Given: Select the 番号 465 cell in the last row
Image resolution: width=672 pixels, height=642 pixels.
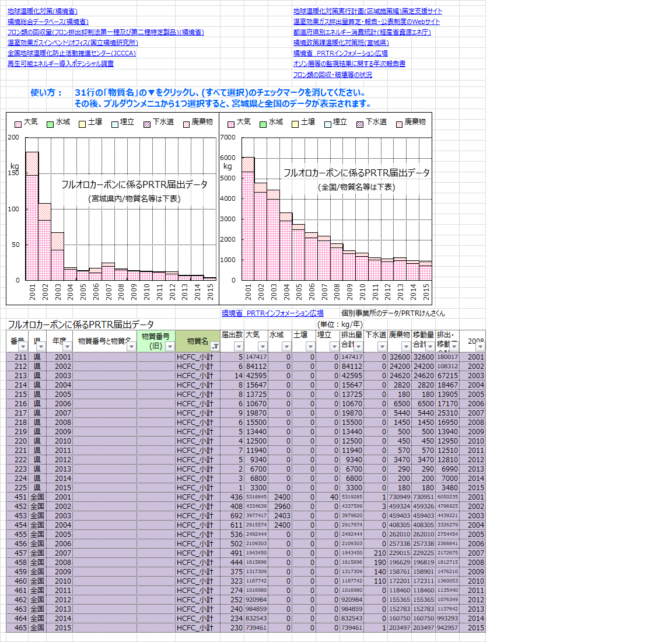Looking at the screenshot, I should pyautogui.click(x=17, y=628).
